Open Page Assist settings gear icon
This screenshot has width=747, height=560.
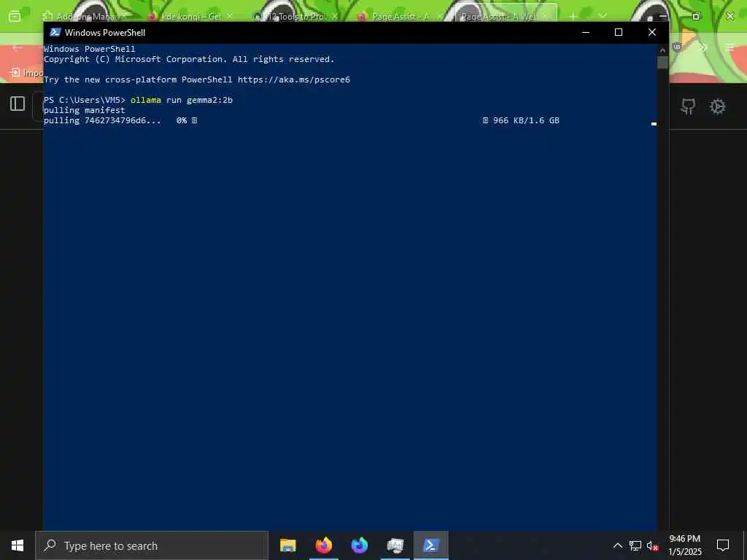tap(718, 106)
